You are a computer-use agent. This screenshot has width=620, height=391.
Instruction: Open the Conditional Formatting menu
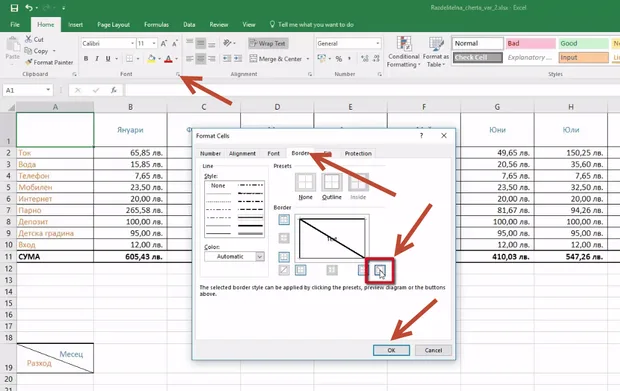(x=403, y=52)
